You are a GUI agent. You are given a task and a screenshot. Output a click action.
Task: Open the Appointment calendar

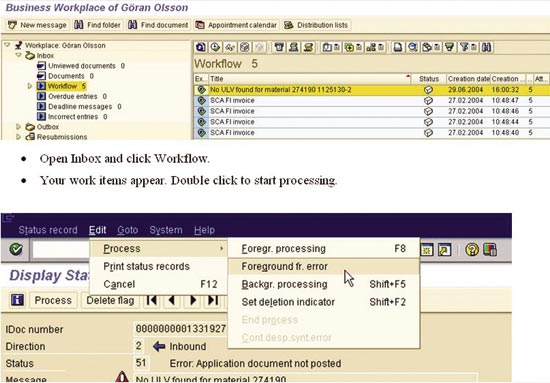click(x=237, y=25)
